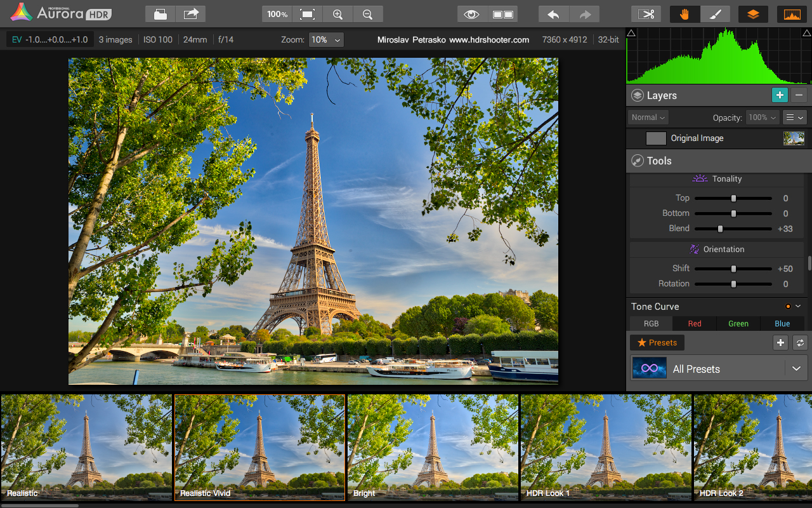Click the '7360 x 4912' dimensions text
Viewport: 812px width, 508px height.
coord(565,39)
